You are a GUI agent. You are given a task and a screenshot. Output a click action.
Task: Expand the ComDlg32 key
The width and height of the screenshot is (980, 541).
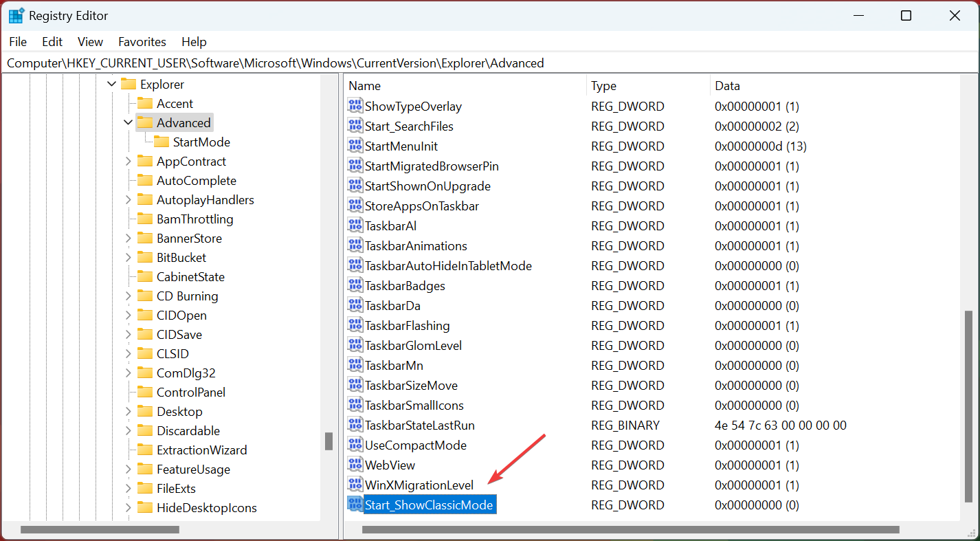(x=129, y=373)
